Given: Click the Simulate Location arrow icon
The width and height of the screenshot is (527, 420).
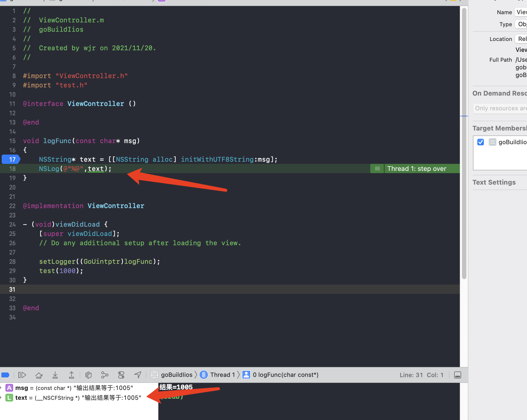Looking at the screenshot, I should [x=138, y=375].
